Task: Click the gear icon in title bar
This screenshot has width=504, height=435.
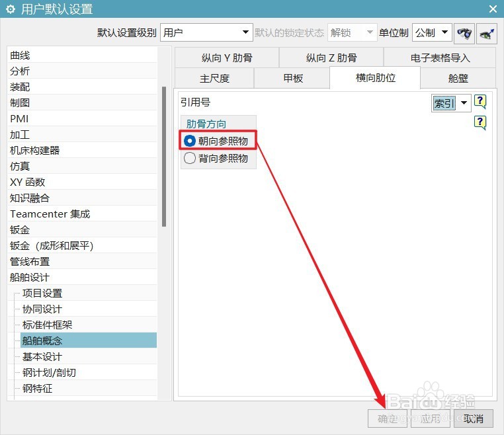Action: [11, 9]
